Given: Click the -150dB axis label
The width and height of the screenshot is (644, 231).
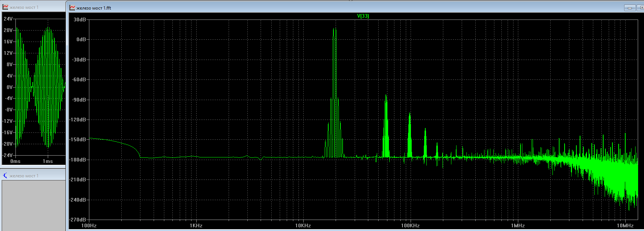Looking at the screenshot, I should (x=78, y=139).
